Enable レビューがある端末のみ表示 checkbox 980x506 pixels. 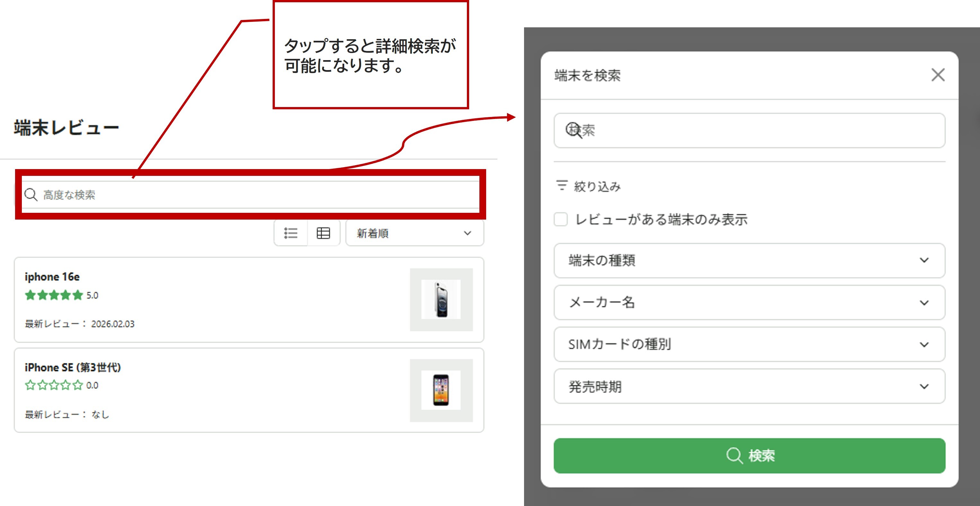click(561, 219)
